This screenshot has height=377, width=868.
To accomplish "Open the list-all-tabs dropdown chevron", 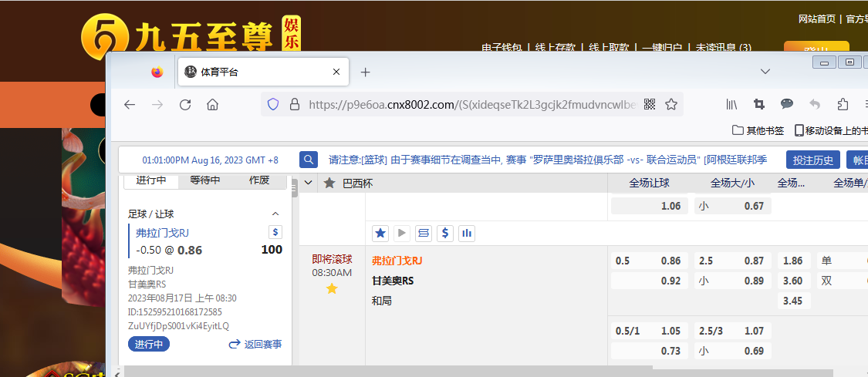I will [x=765, y=71].
